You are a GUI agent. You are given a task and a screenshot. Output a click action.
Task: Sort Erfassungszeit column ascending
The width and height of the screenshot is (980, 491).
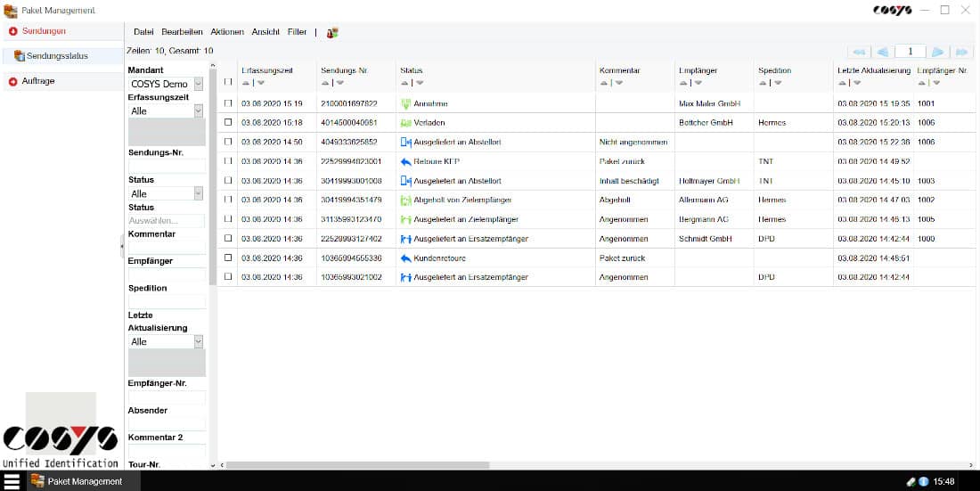click(x=246, y=83)
